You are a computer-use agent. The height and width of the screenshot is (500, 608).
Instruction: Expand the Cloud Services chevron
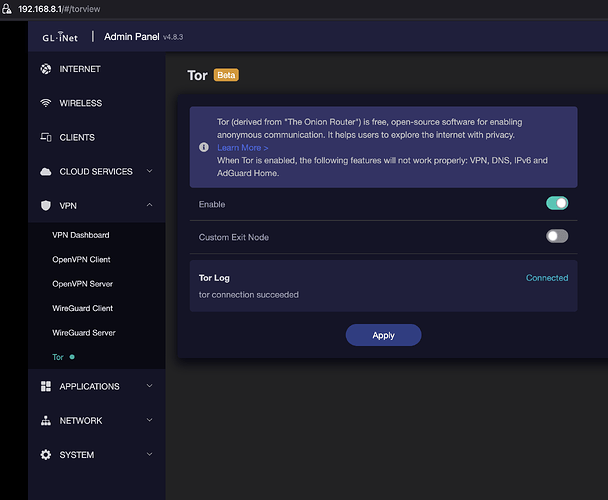click(x=149, y=171)
